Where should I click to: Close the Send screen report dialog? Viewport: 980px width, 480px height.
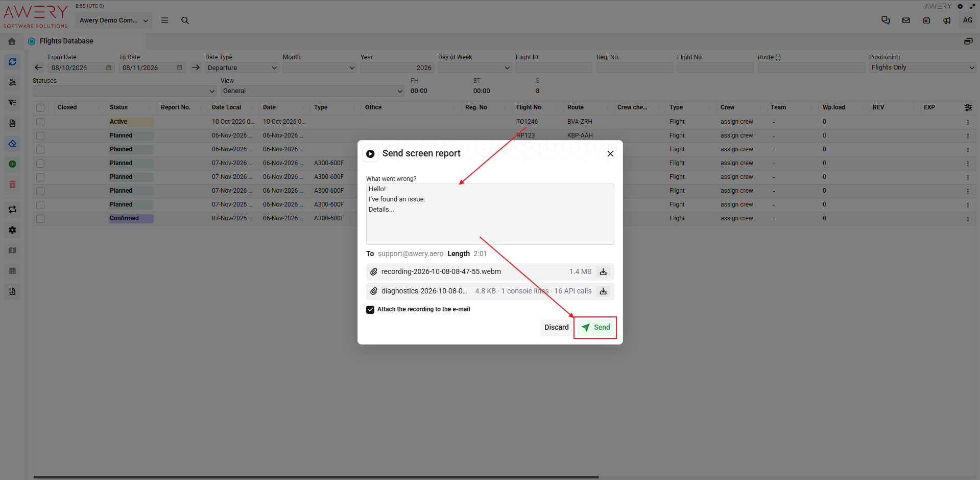point(610,154)
